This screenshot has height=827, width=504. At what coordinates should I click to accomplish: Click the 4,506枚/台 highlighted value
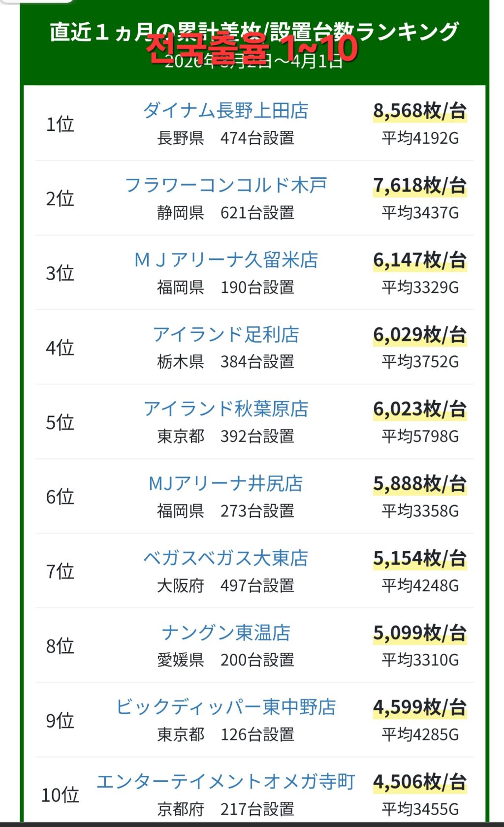coord(420,782)
